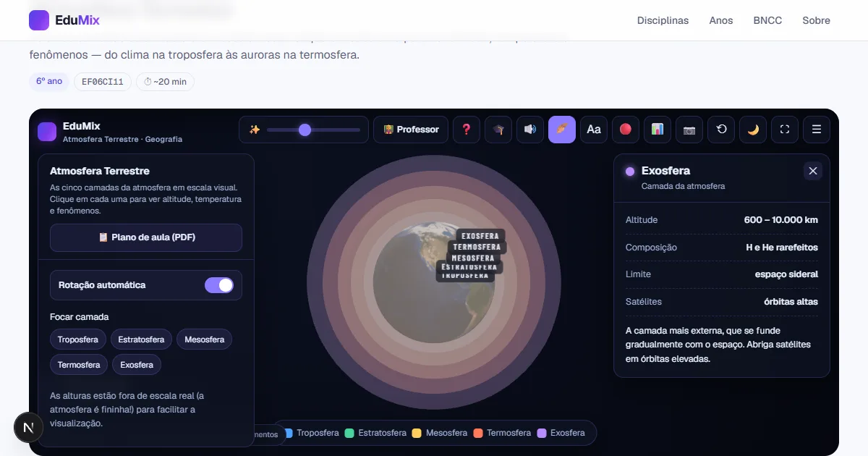868x456 pixels.
Task: Download the Plano de aula (PDF)
Action: (x=146, y=237)
